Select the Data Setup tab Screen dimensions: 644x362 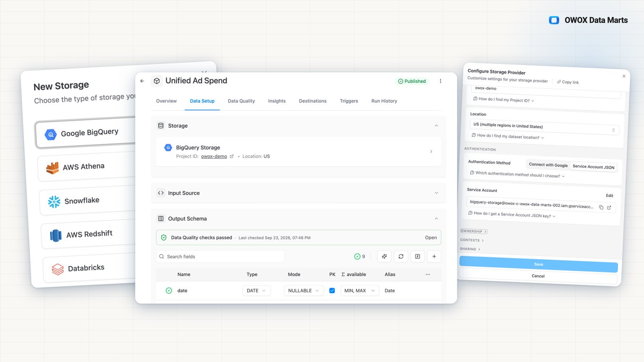point(202,101)
